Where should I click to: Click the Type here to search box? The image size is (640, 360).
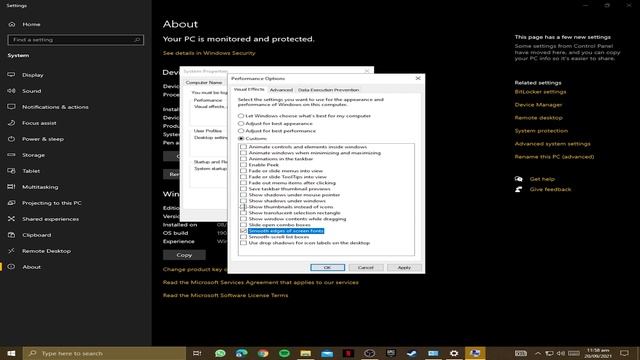[x=104, y=353]
